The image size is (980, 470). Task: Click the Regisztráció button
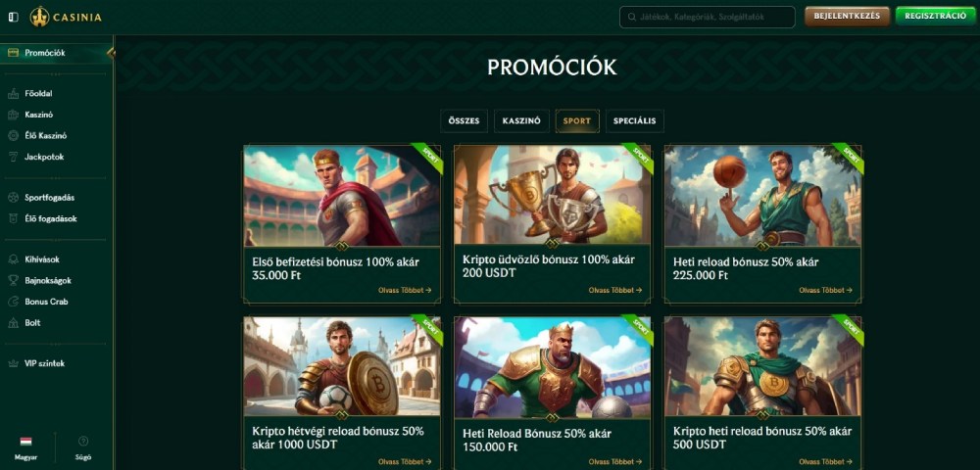(935, 17)
